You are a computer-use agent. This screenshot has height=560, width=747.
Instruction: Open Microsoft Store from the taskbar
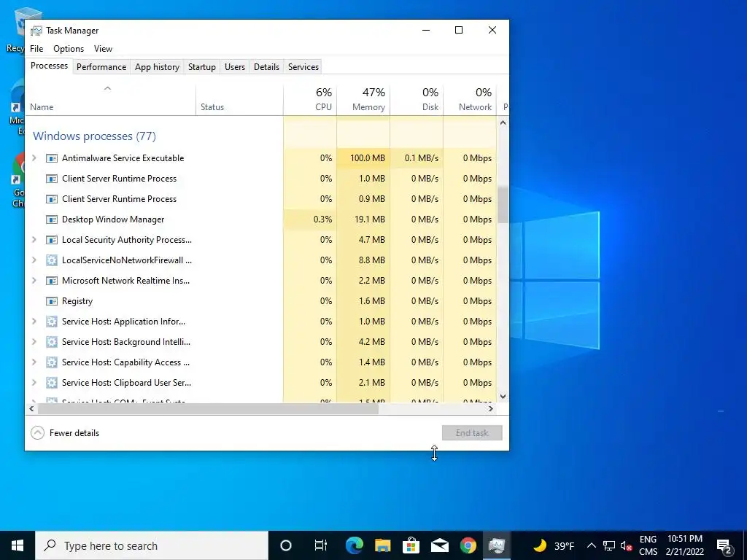click(x=411, y=545)
